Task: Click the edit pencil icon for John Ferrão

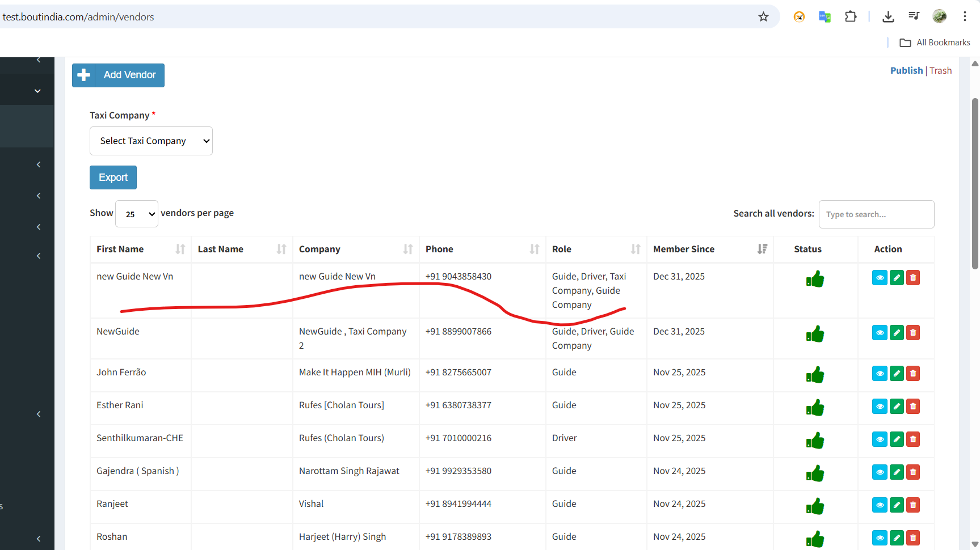Action: coord(897,373)
